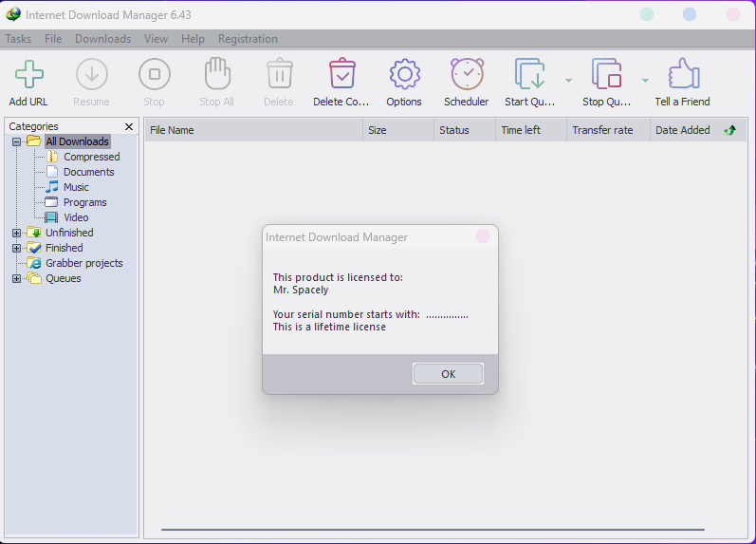This screenshot has width=756, height=544.
Task: Select the Compressed category icon
Action: (52, 157)
